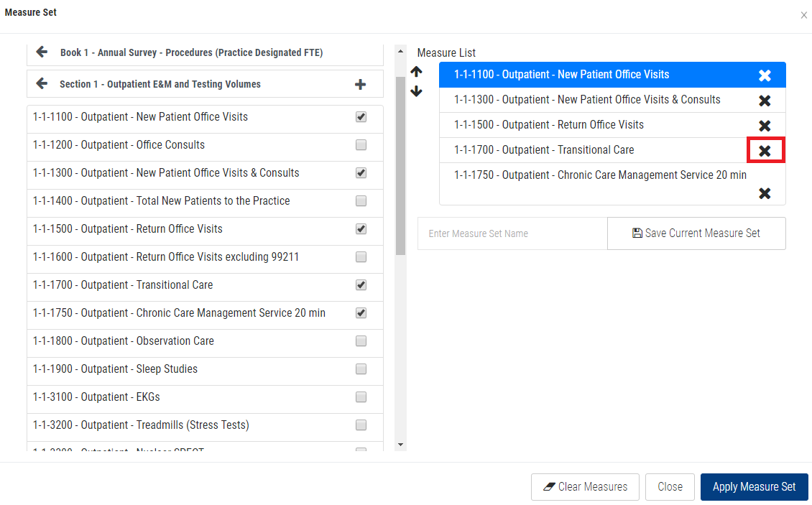
Task: Remove Chronic Care Management Service measure
Action: (765, 193)
